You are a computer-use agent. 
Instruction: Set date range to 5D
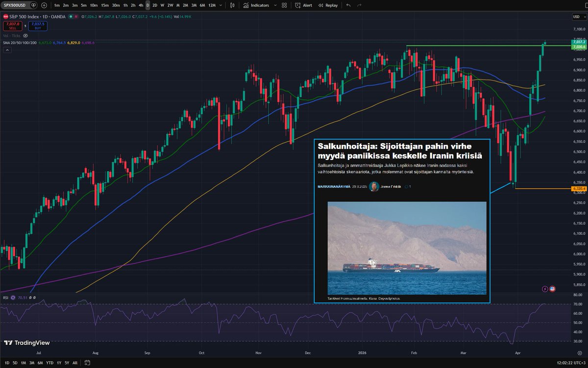tap(15, 363)
